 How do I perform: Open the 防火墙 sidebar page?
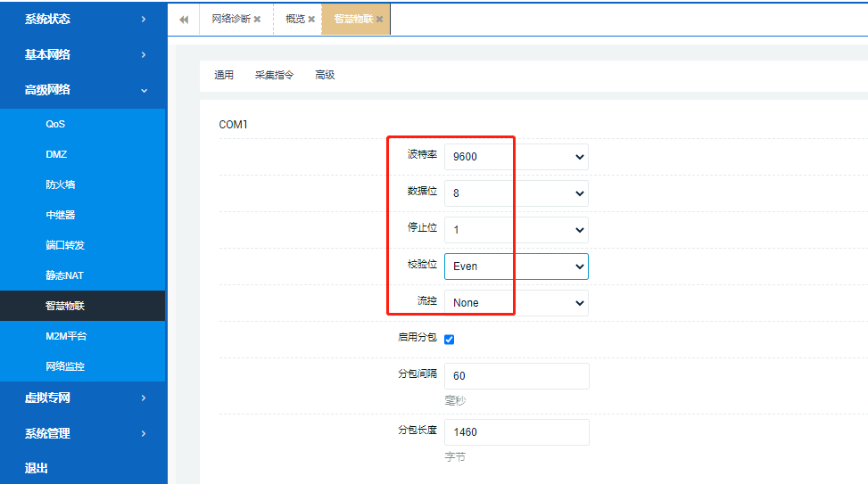point(61,185)
